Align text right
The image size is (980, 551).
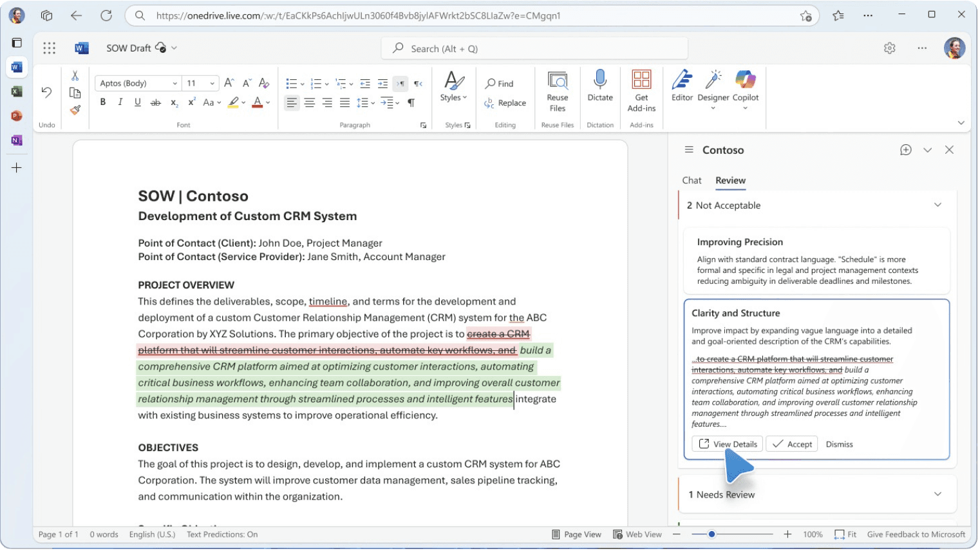tap(327, 103)
